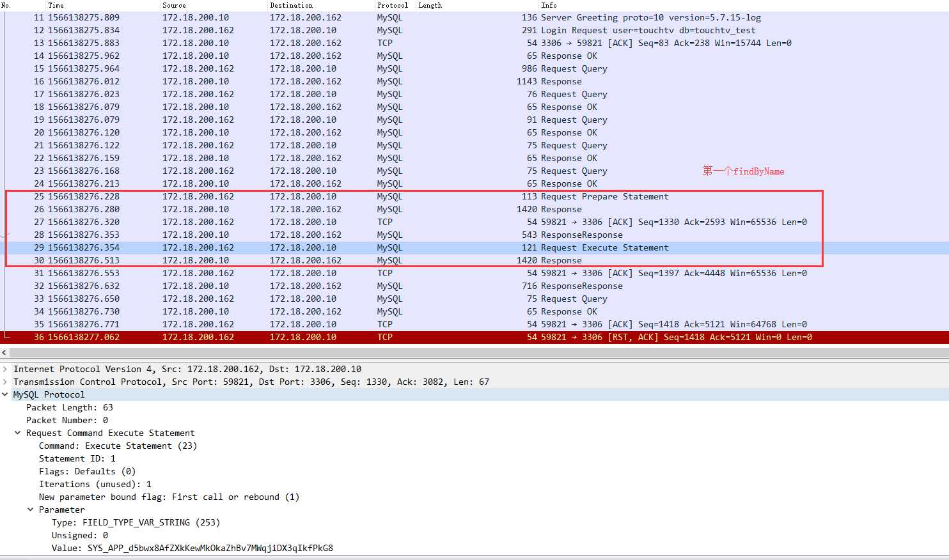The image size is (949, 560).
Task: Select packet 21 Request Query row
Action: (474, 145)
